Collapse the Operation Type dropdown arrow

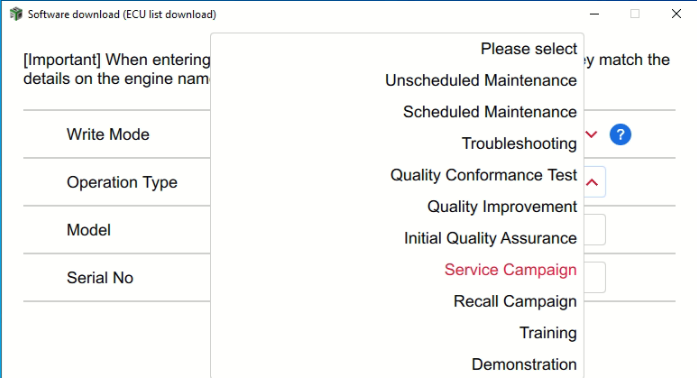(x=592, y=182)
